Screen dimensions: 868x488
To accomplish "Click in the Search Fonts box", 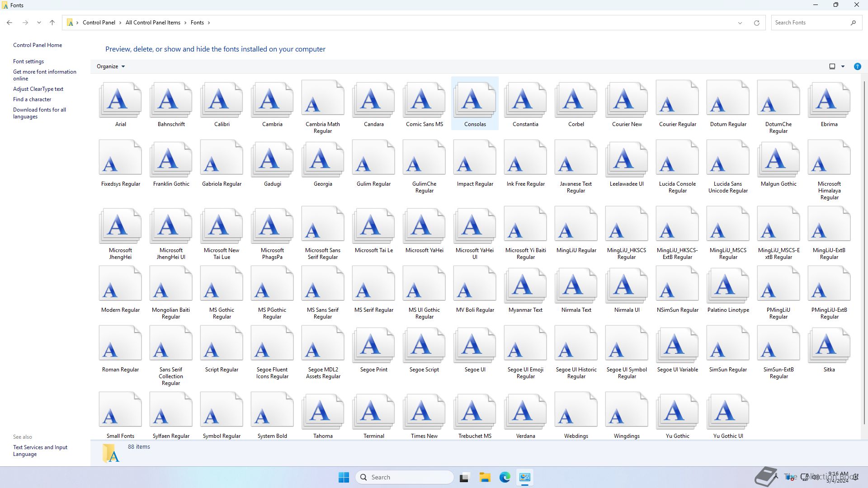I will point(809,23).
